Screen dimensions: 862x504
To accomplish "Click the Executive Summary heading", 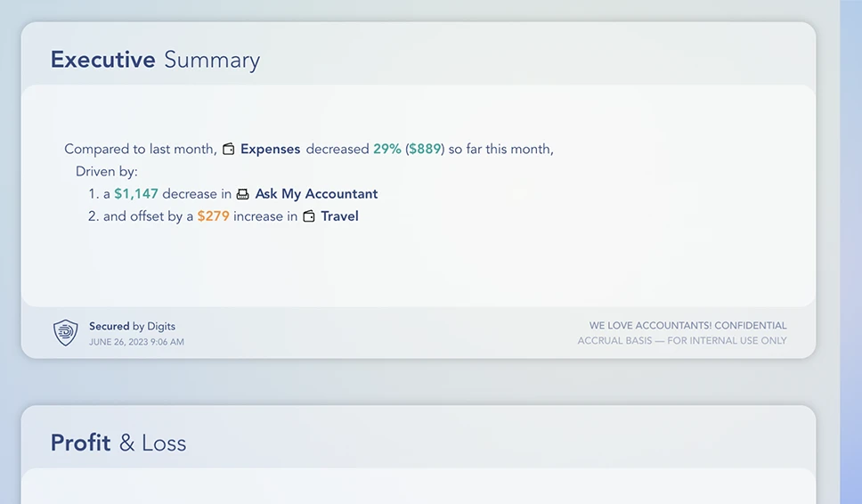I will [x=155, y=60].
